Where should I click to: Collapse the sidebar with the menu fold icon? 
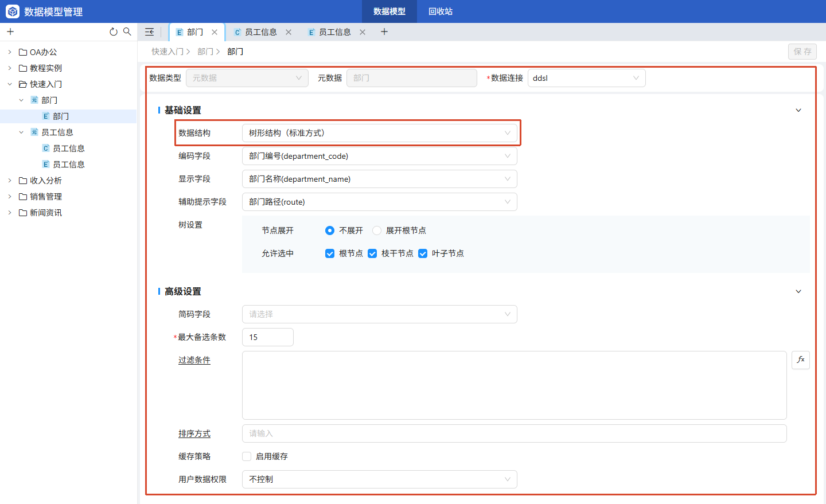[x=150, y=32]
